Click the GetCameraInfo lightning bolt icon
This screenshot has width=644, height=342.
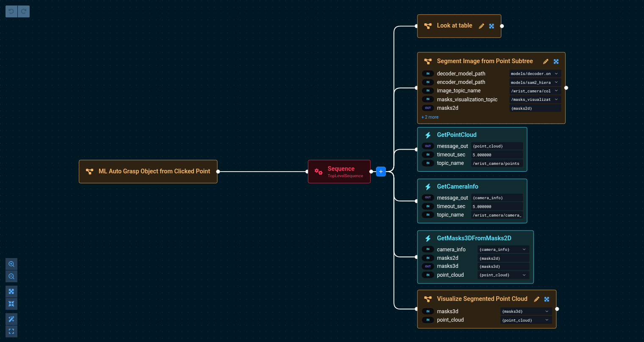point(428,187)
